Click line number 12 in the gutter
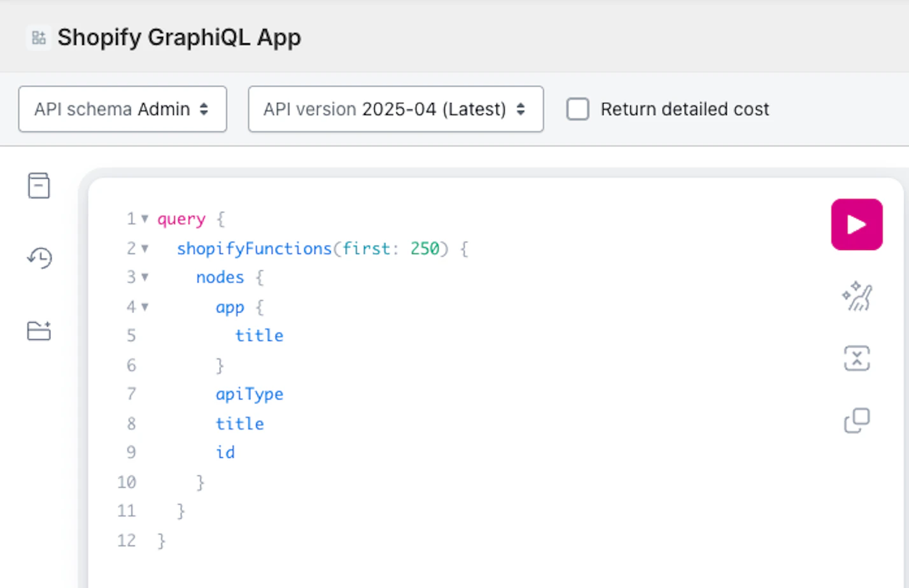The width and height of the screenshot is (909, 588). tap(127, 541)
